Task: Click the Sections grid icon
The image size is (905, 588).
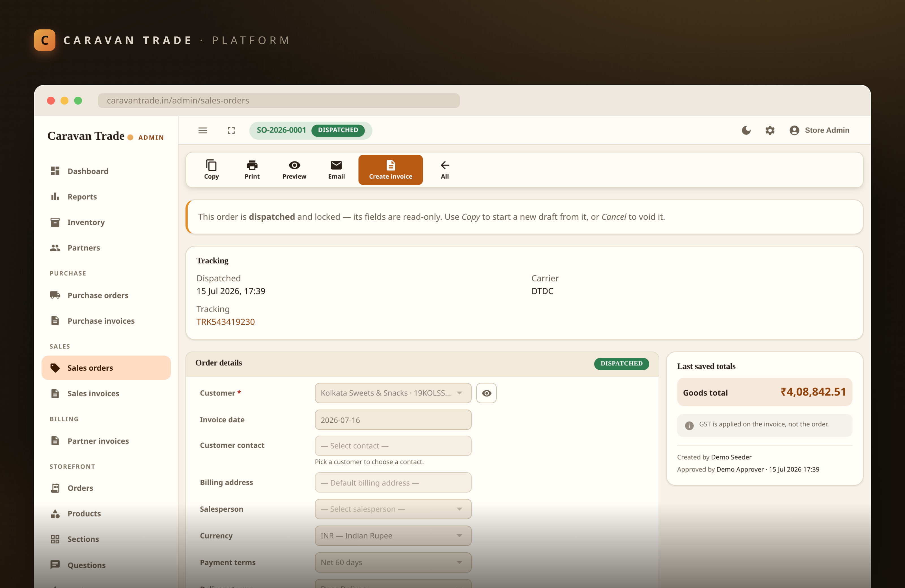Action: coord(55,539)
